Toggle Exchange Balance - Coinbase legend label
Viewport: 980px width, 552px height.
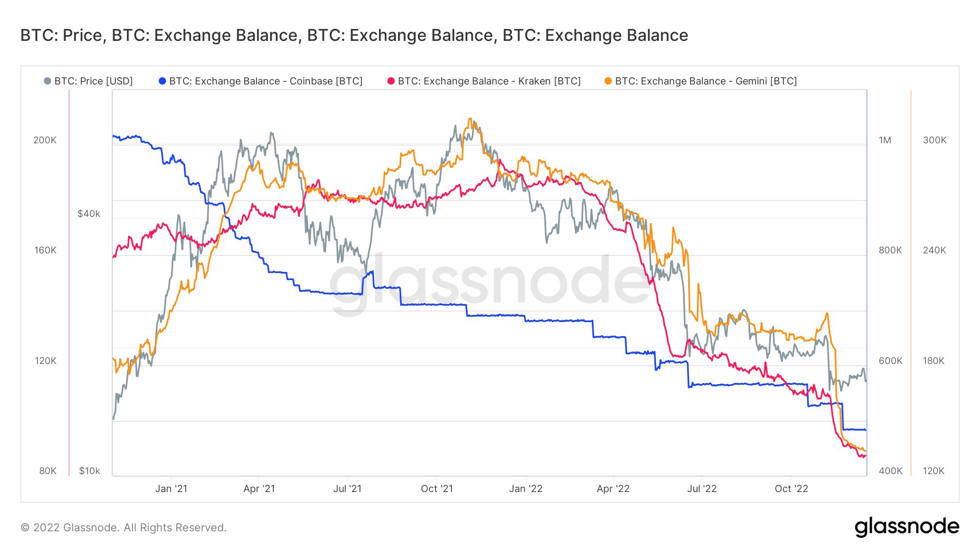(x=266, y=81)
